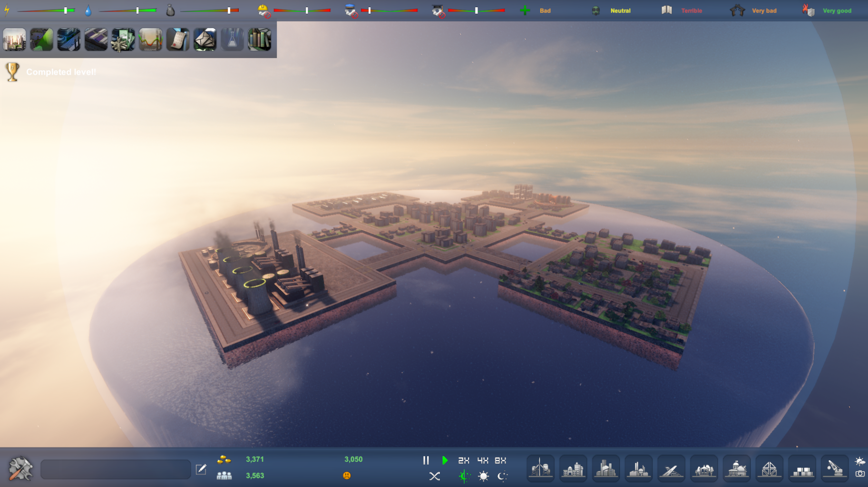Click the water supply gauge
This screenshot has height=487, width=868.
[x=128, y=10]
